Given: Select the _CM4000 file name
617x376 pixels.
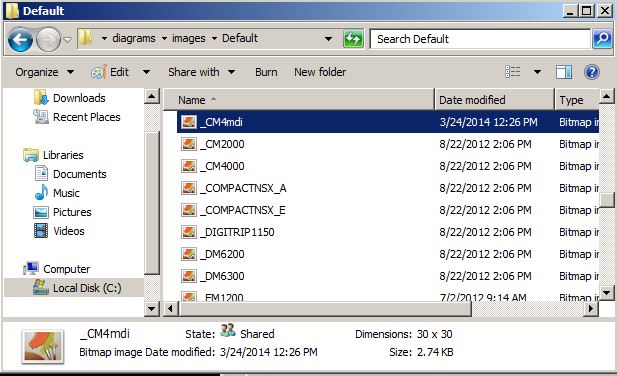Looking at the screenshot, I should tap(222, 166).
